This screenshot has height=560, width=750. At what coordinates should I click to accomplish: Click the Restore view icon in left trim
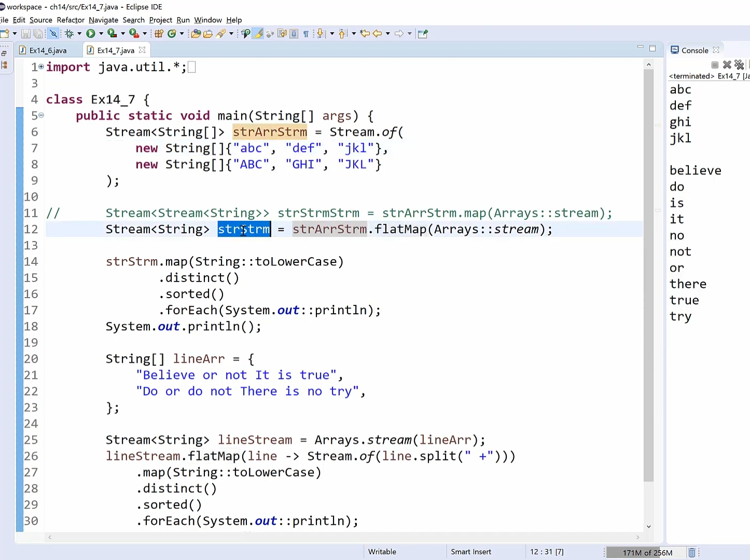(4, 53)
